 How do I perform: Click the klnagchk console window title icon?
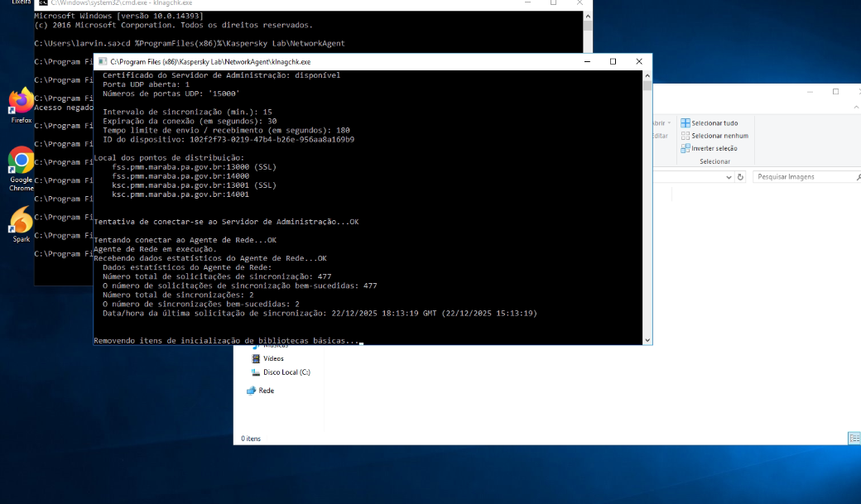pyautogui.click(x=102, y=61)
